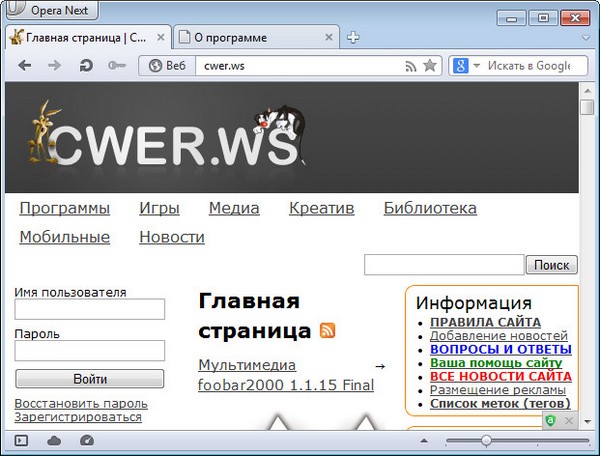Bookmark page with the star icon
This screenshot has height=456, width=600.
pos(430,66)
